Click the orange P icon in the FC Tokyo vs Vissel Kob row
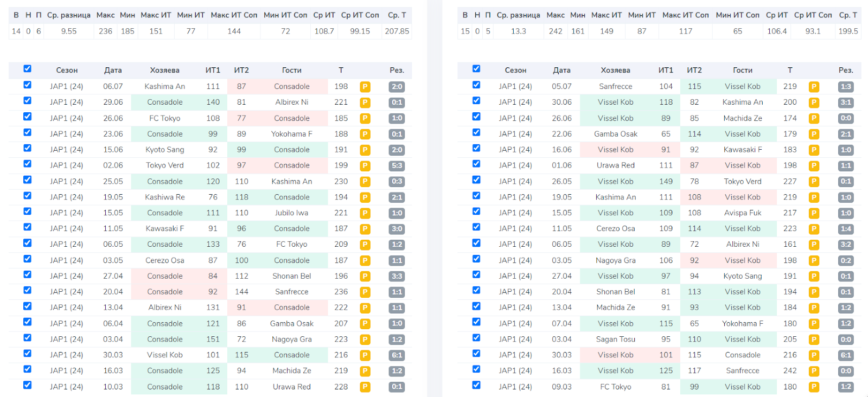The height and width of the screenshot is (397, 868). 814,387
